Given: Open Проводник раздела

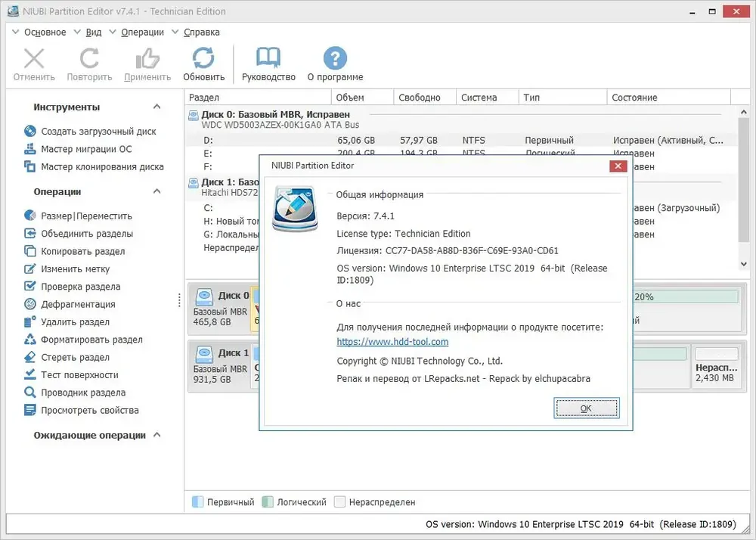Looking at the screenshot, I should point(75,393).
